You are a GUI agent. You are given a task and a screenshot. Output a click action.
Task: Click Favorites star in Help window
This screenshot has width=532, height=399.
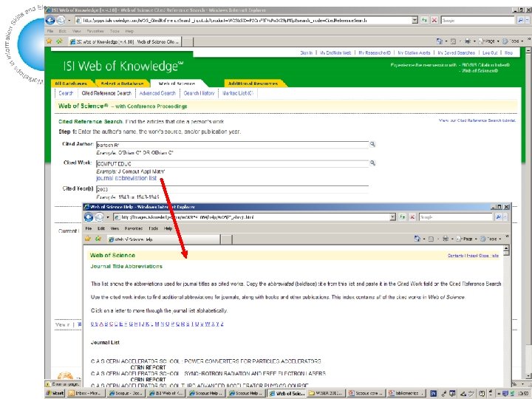click(88, 239)
